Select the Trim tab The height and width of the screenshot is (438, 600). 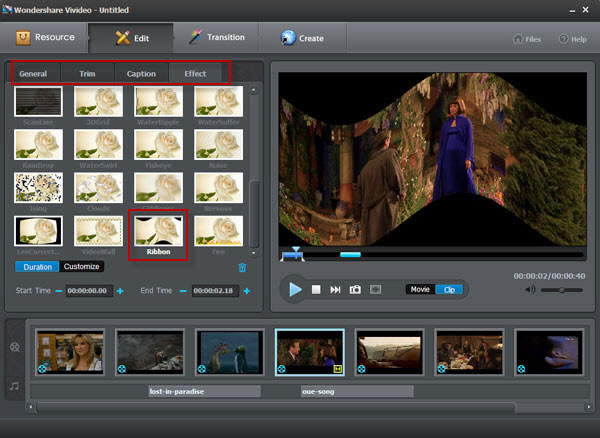(x=87, y=73)
